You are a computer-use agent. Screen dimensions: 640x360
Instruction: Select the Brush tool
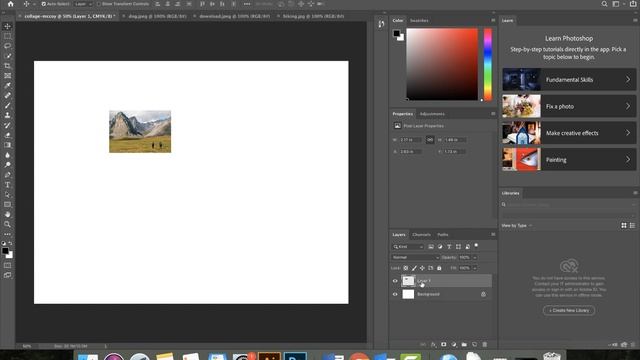7,105
